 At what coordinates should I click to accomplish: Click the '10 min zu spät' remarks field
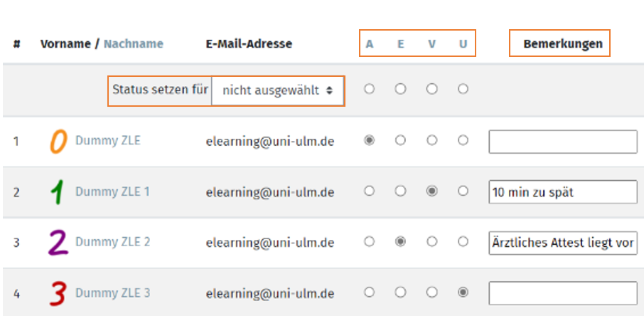click(x=563, y=191)
